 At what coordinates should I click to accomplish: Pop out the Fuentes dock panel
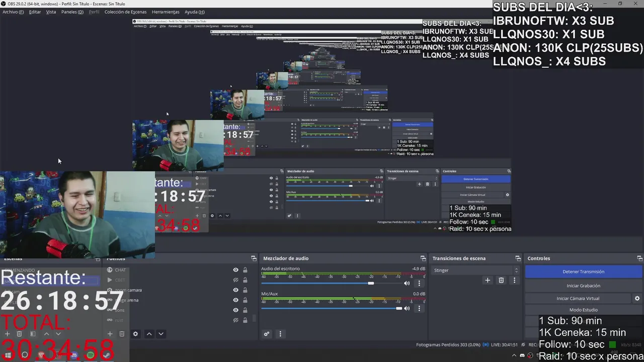[254, 258]
